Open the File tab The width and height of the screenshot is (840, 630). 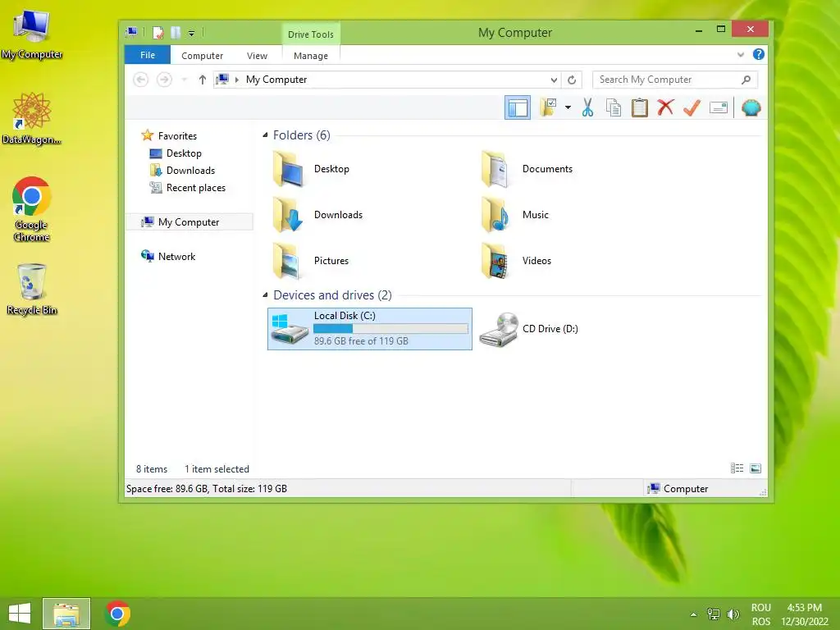[148, 55]
